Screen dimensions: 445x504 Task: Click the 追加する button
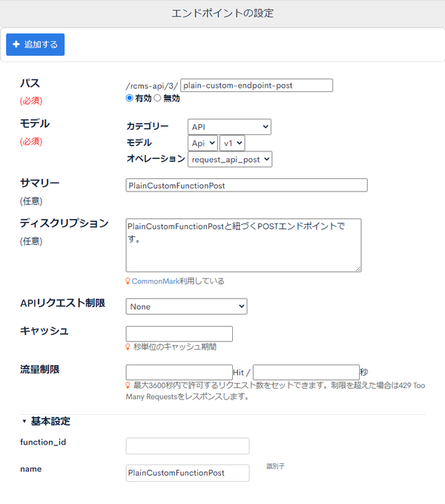(36, 45)
